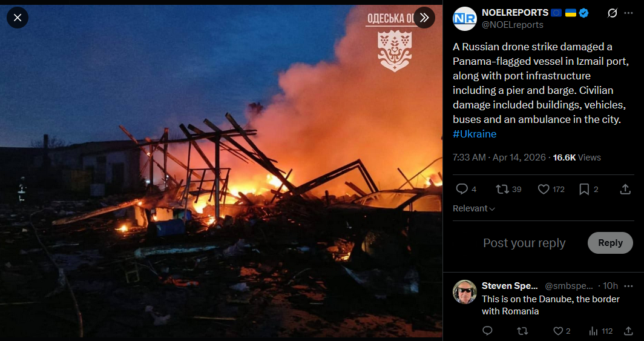
Task: Click the Post your reply field
Action: (524, 243)
